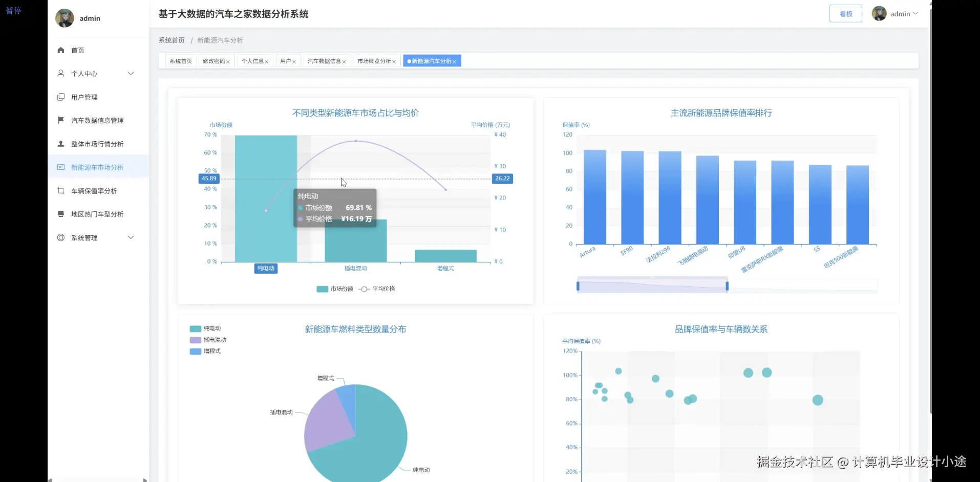
Task: Click the SS bar in the retention chart
Action: point(820,205)
